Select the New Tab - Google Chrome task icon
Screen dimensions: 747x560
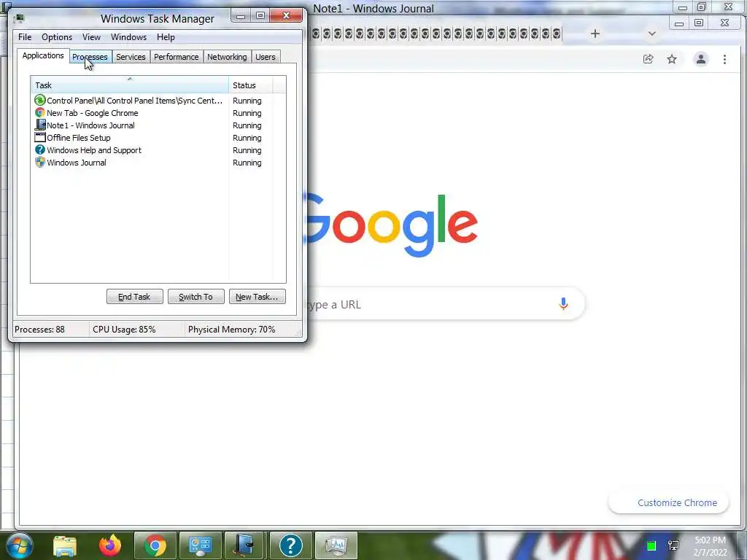(40, 113)
